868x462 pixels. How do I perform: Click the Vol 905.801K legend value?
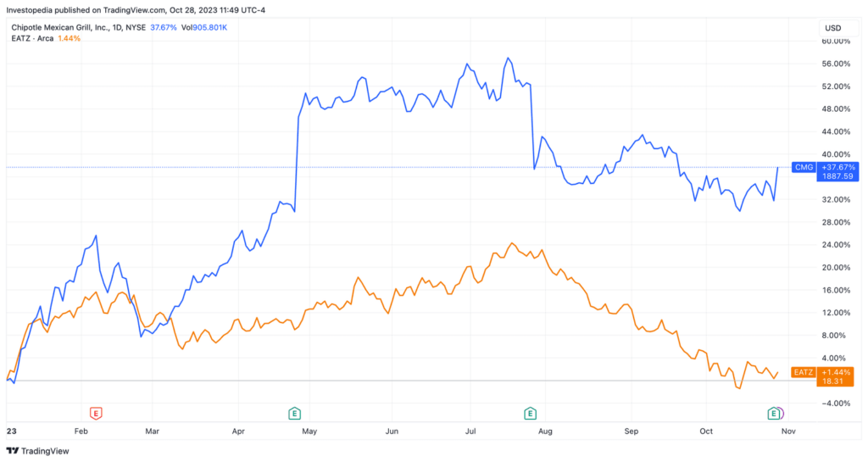tap(204, 27)
